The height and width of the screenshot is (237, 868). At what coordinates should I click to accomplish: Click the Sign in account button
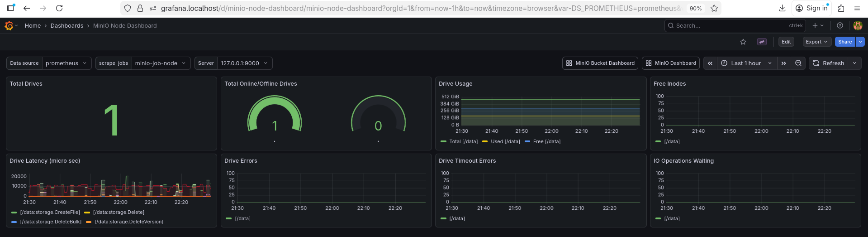[x=811, y=8]
